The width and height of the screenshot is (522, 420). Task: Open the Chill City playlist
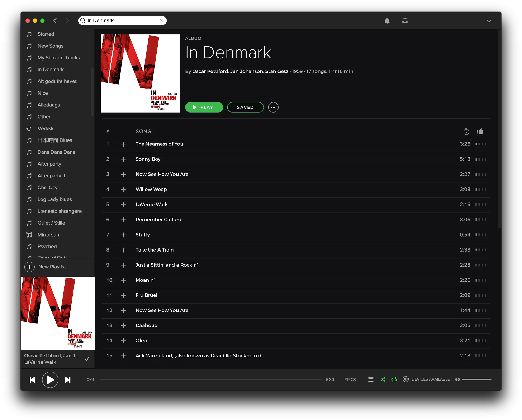tap(47, 187)
